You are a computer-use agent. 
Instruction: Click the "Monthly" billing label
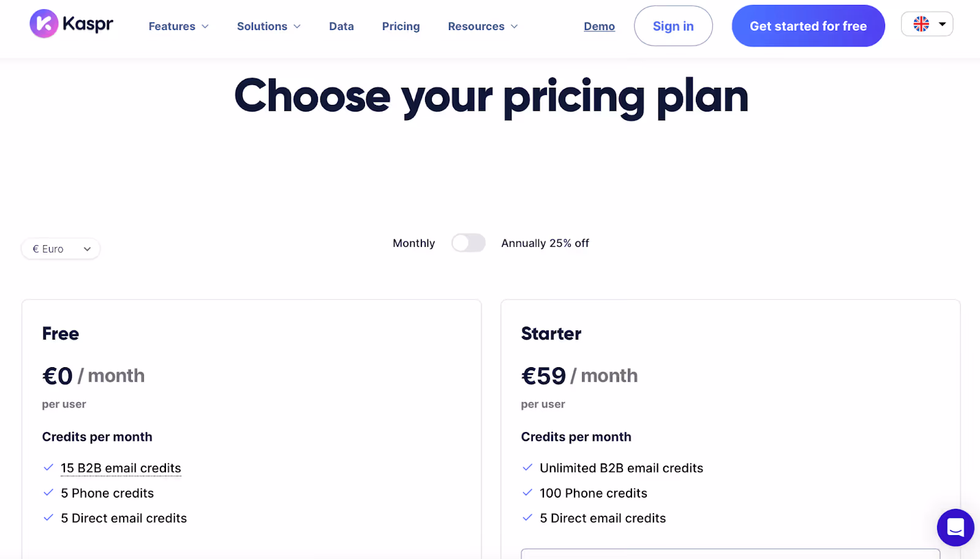(x=413, y=243)
